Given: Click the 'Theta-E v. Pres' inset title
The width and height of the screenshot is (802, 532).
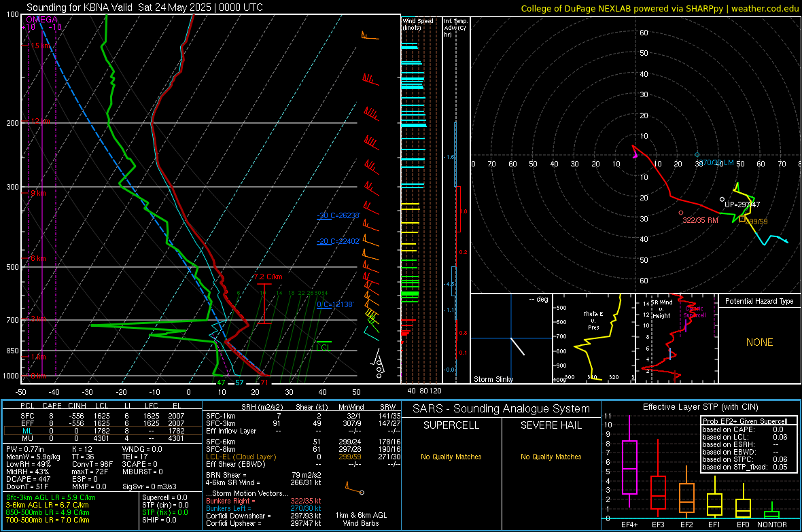Looking at the screenshot, I should point(593,320).
